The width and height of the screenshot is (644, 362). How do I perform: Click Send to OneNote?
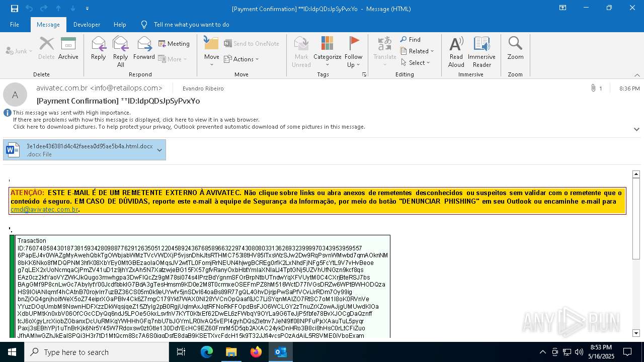(252, 44)
